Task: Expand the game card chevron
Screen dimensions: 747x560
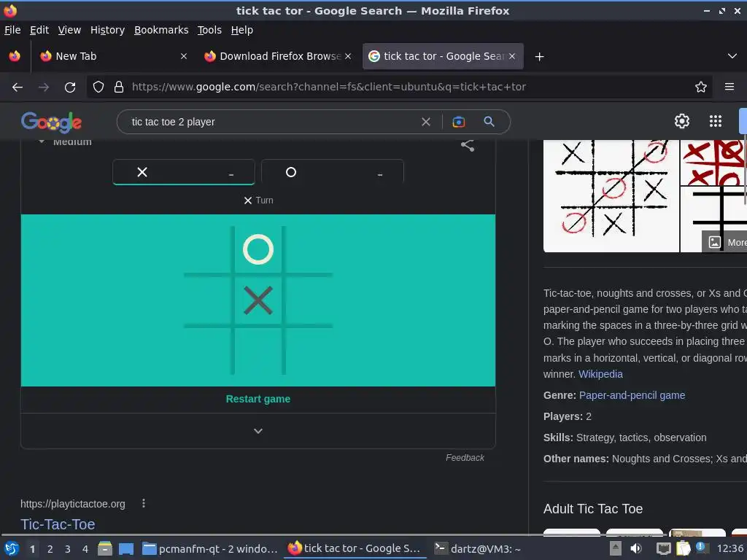Action: pyautogui.click(x=258, y=431)
